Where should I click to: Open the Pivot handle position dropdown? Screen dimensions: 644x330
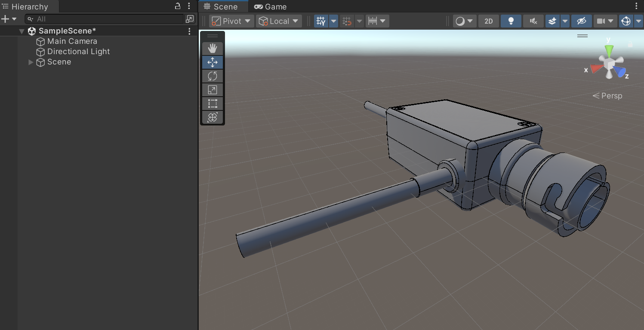[232, 21]
